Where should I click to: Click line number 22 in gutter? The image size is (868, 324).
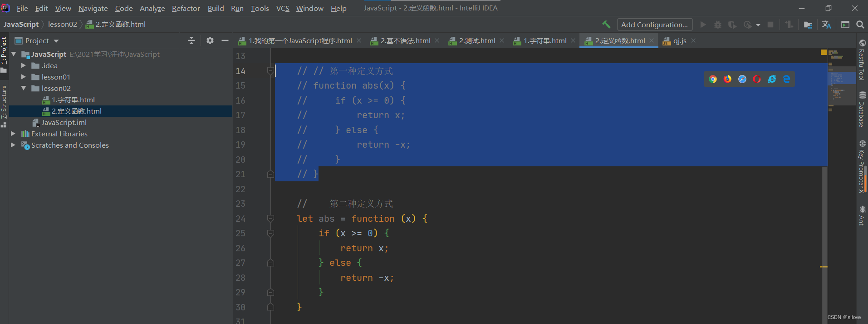click(x=240, y=189)
